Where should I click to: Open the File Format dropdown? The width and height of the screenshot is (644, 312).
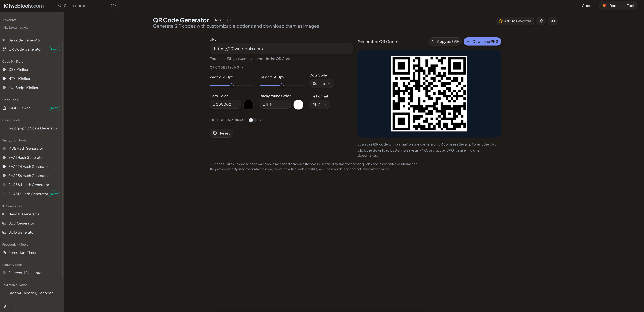tap(319, 104)
